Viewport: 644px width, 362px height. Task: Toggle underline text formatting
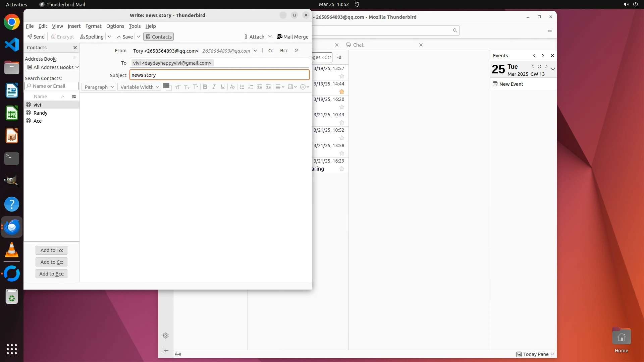coord(222,87)
